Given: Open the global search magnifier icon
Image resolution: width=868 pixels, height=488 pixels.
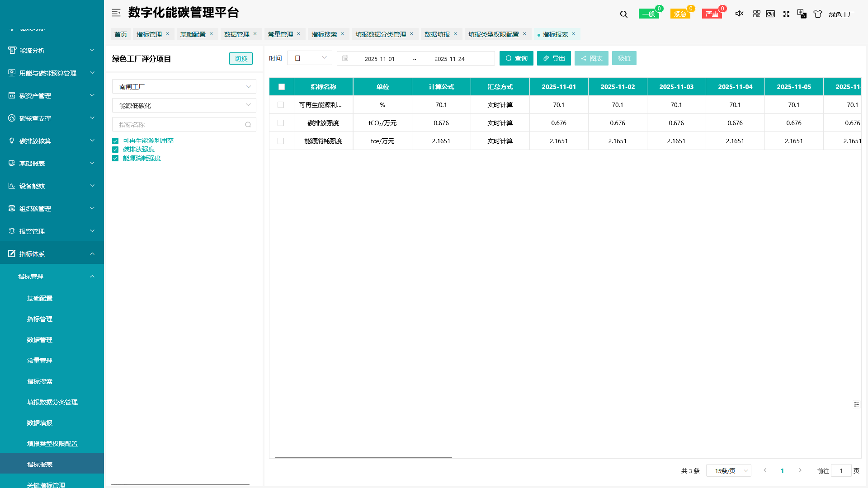Looking at the screenshot, I should [623, 14].
